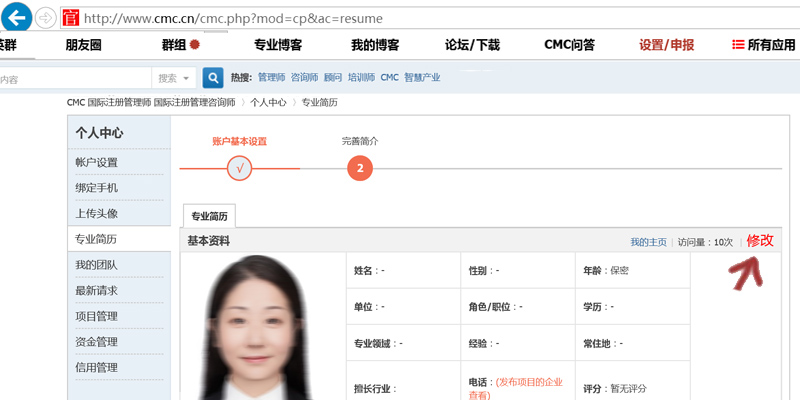Viewport: 800px width, 400px height.
Task: Click hot search link CMC
Action: (389, 78)
